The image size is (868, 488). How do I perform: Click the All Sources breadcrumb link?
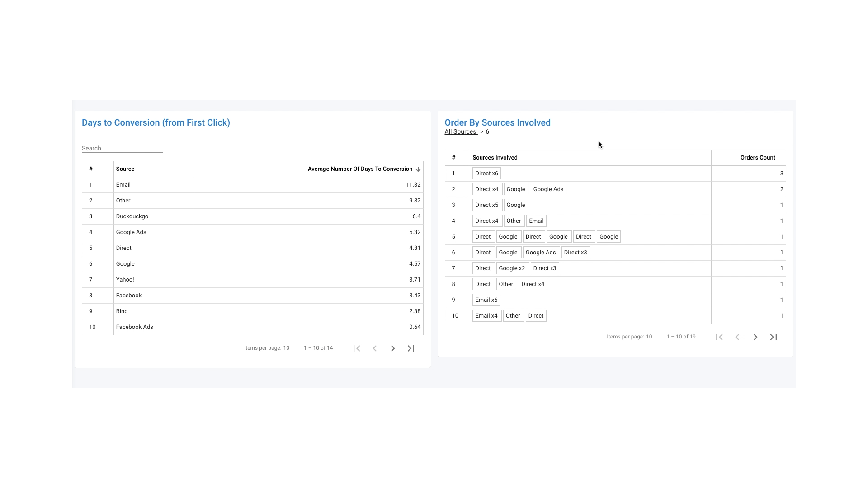tap(460, 132)
